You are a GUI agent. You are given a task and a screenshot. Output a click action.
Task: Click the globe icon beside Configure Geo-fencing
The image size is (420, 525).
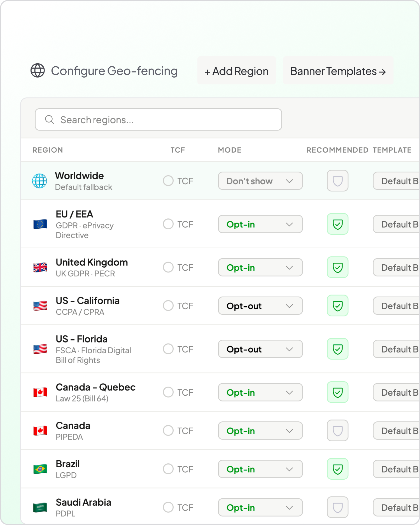[38, 70]
